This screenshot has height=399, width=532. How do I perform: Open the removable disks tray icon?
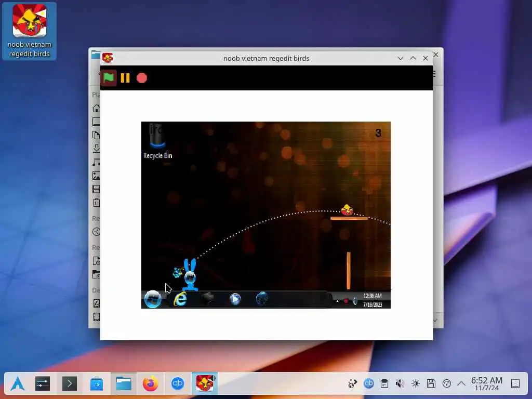tap(431, 384)
